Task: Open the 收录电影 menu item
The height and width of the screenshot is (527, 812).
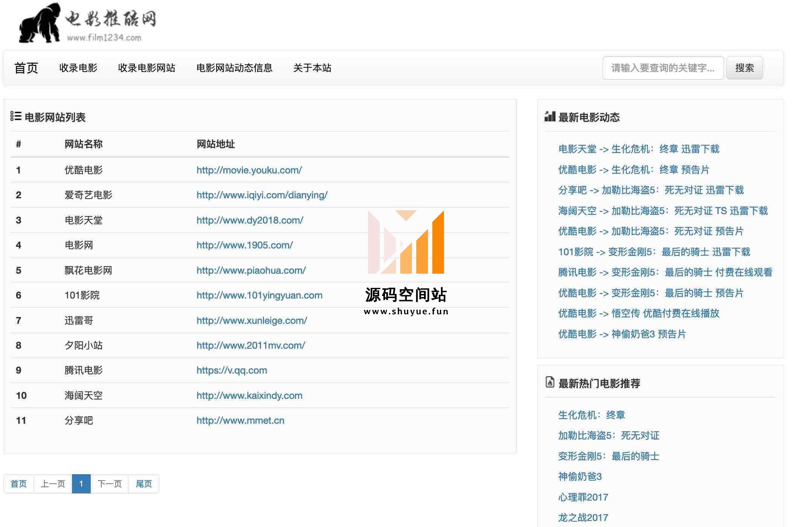Action: 78,68
